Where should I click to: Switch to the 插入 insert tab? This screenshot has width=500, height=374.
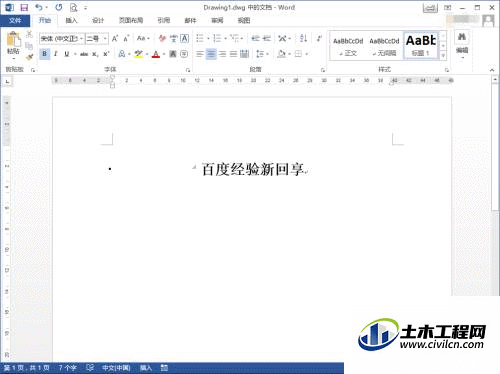[71, 21]
